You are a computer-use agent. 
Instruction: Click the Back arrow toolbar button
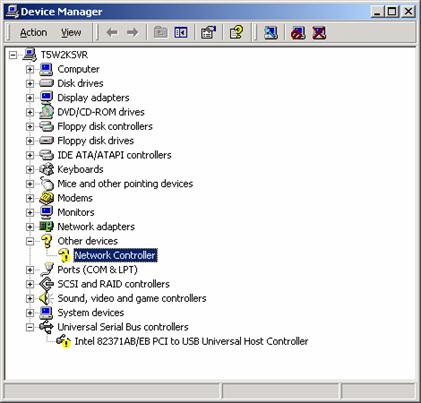point(112,33)
